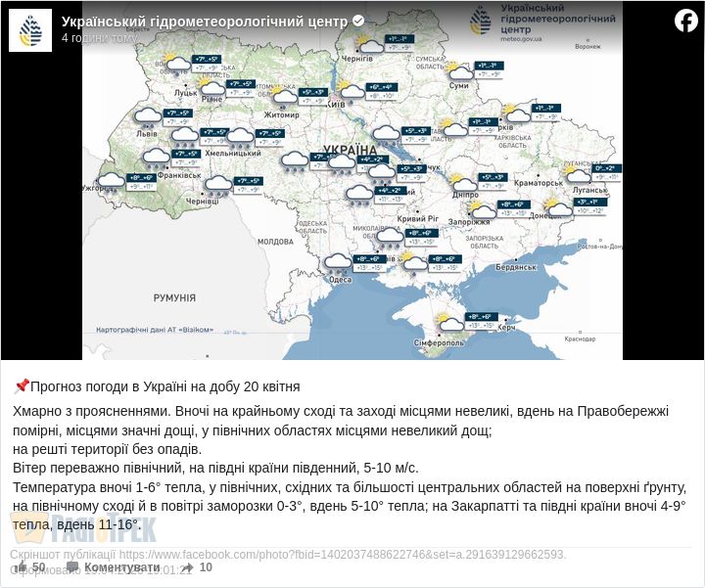Viewport: 705px width, 588px height.
Task: Click the like thumbs-up icon
Action: tap(21, 567)
